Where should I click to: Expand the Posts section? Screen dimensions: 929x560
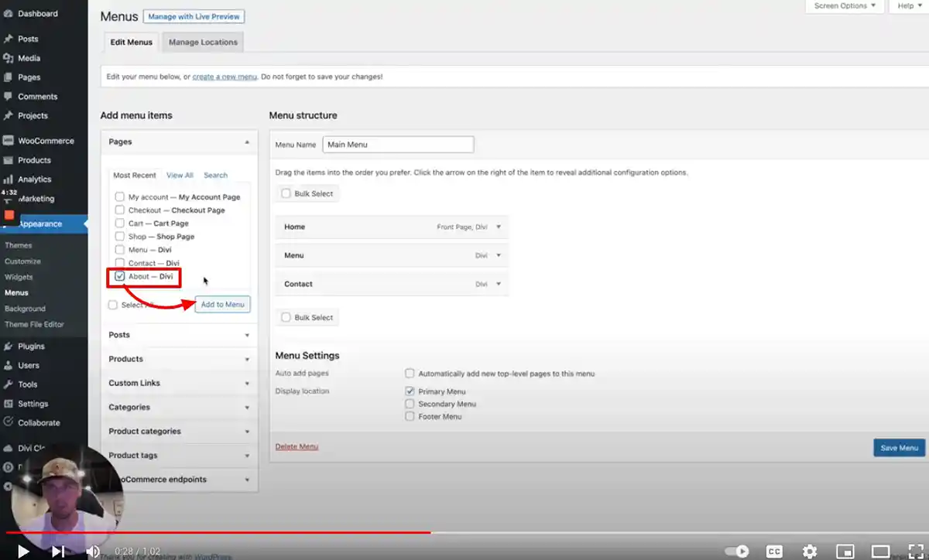coord(179,335)
